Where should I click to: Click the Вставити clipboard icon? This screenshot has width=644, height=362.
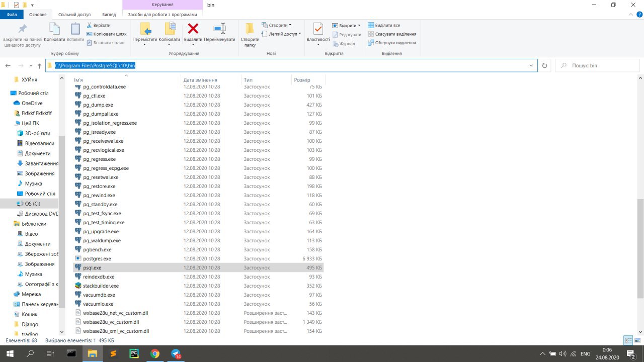tap(75, 29)
